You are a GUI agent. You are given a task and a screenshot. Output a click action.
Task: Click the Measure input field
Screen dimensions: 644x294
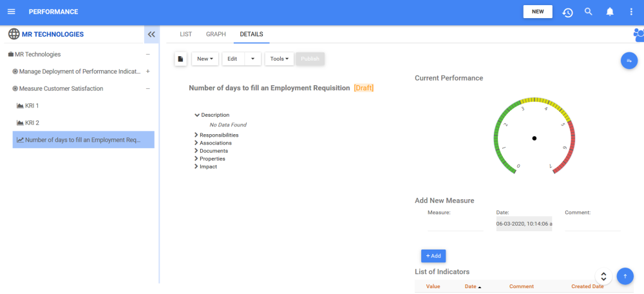(x=455, y=224)
